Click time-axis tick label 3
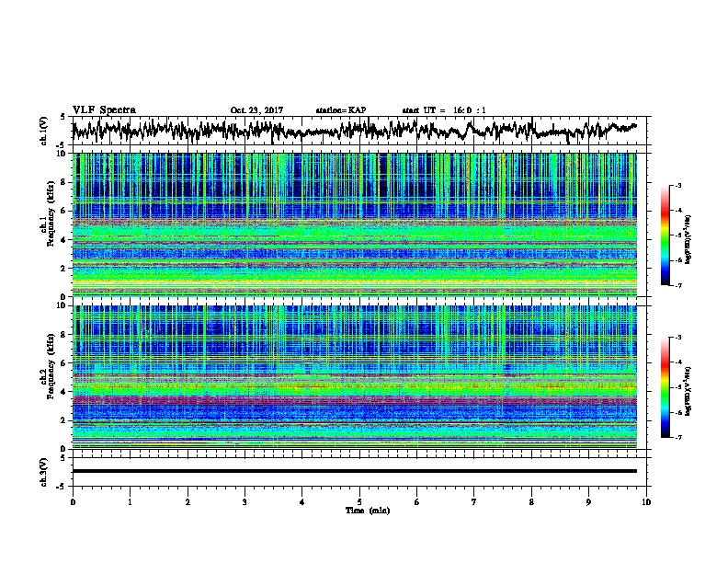728x563 pixels. 245,502
